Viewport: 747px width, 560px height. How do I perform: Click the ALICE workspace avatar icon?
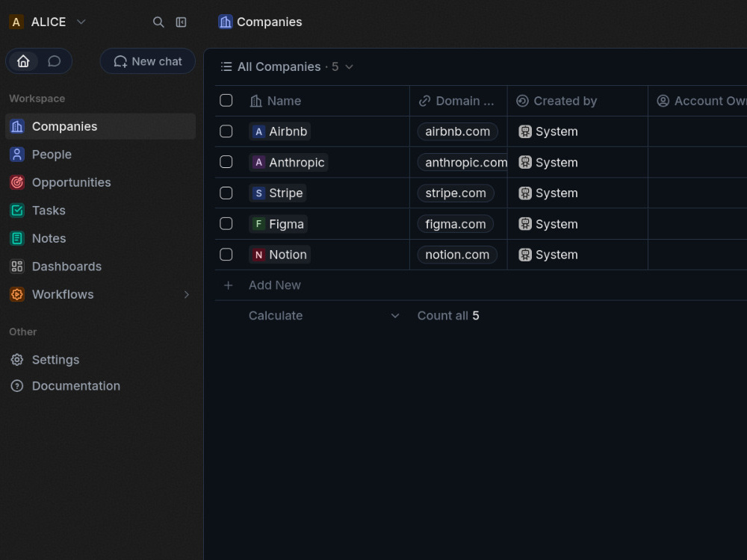pos(16,22)
